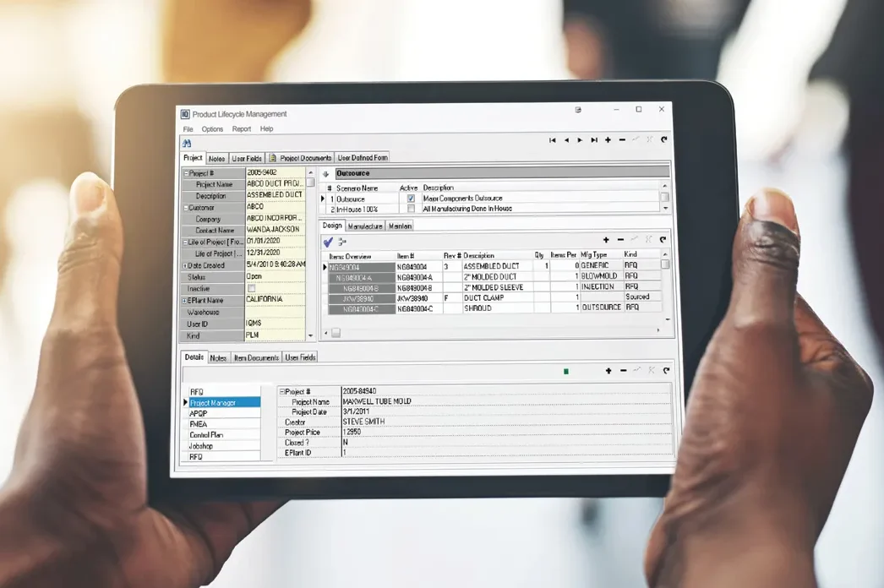Image resolution: width=884 pixels, height=588 pixels.
Task: Click the project fields panel scrollbar thumb
Action: 310,182
